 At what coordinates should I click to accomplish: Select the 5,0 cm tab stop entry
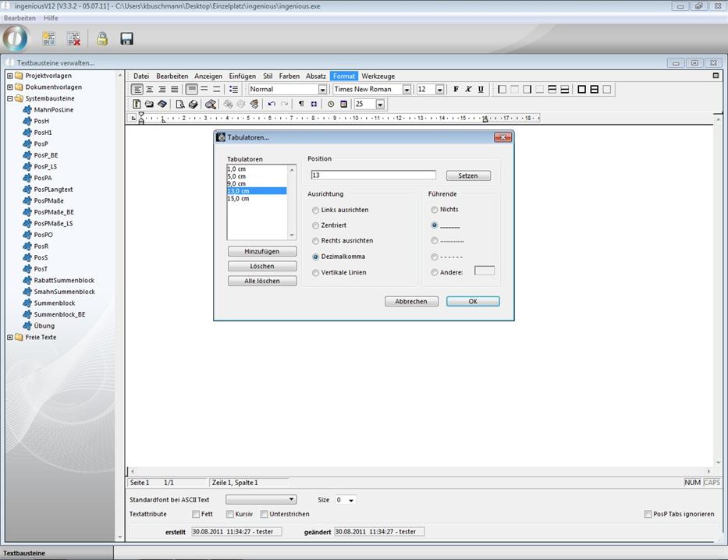point(236,176)
